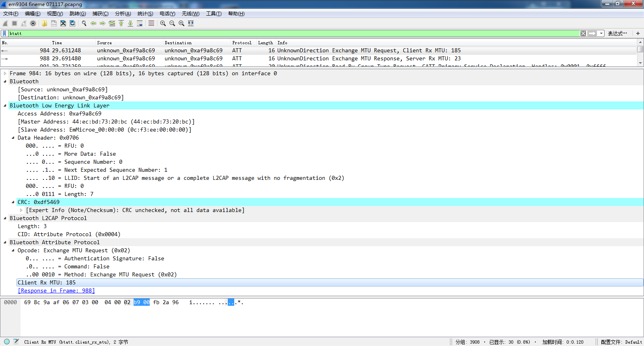This screenshot has width=644, height=346.
Task: Click 配置文件: Default profile in status bar
Action: click(x=621, y=342)
